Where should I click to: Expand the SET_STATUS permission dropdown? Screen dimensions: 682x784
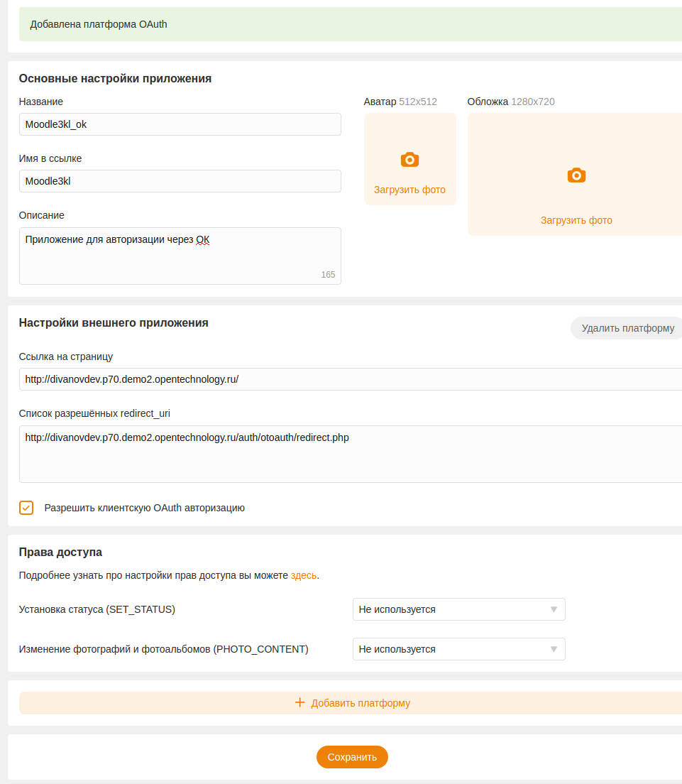click(x=458, y=609)
